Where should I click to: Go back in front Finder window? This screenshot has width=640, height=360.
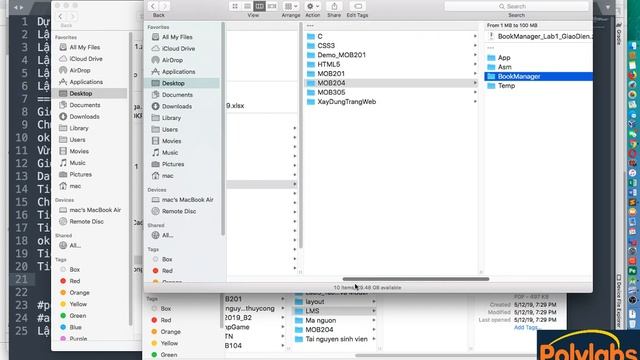pyautogui.click(x=153, y=6)
